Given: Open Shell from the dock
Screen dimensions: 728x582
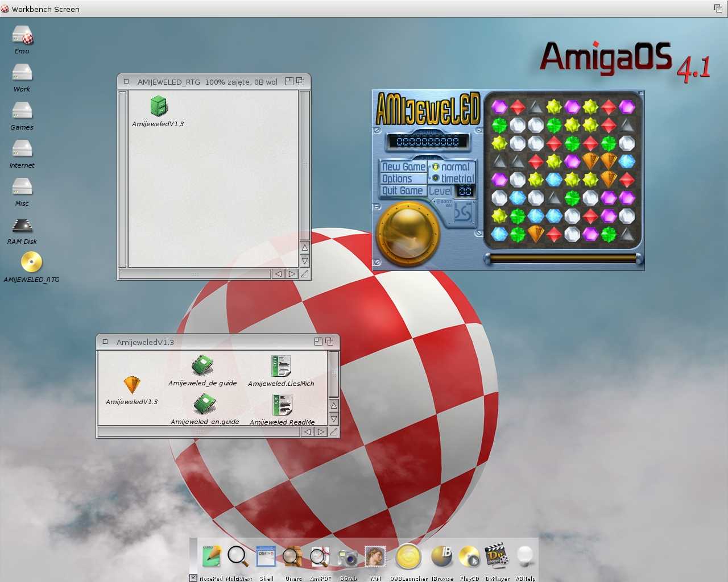Looking at the screenshot, I should pyautogui.click(x=266, y=557).
